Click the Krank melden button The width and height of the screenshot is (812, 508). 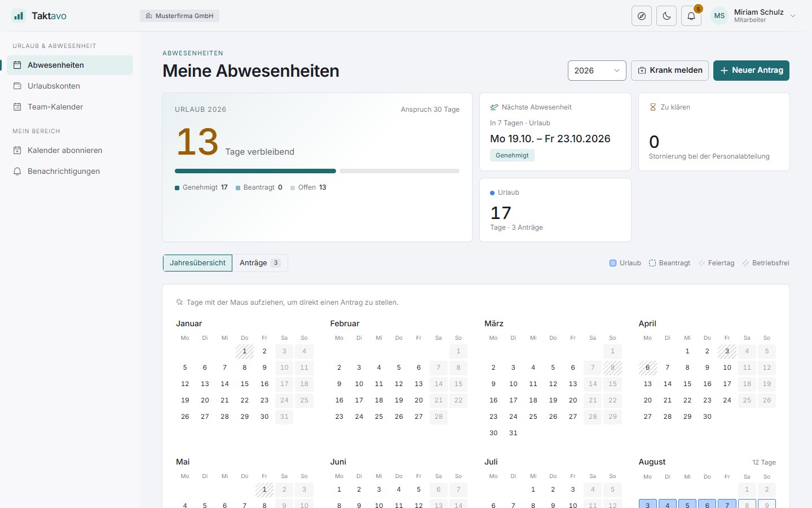coord(670,71)
